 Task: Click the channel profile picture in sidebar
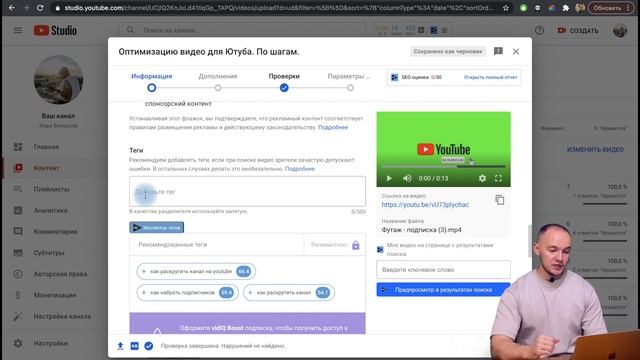(58, 80)
